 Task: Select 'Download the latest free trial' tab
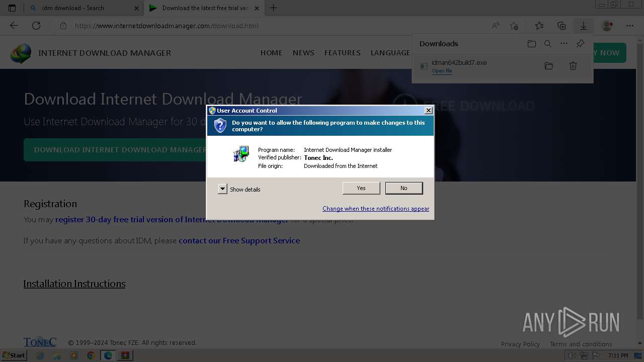[204, 8]
